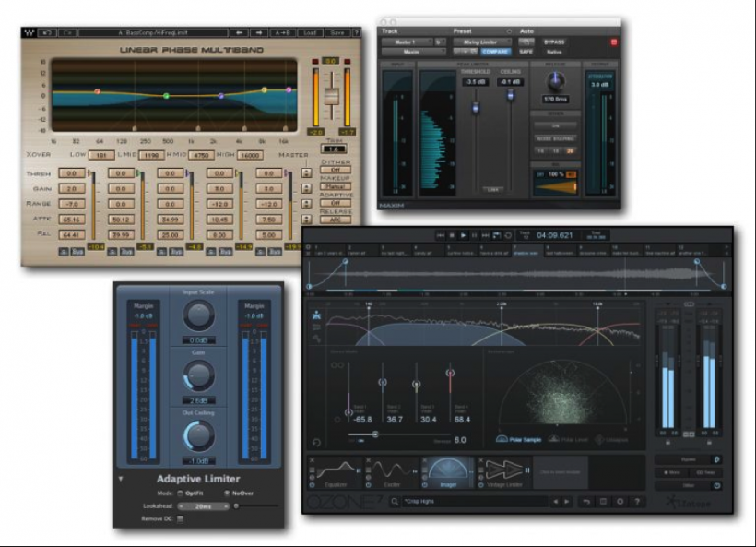Click the stop button in Ozone transport
Image resolution: width=756 pixels, height=547 pixels.
pyautogui.click(x=453, y=235)
